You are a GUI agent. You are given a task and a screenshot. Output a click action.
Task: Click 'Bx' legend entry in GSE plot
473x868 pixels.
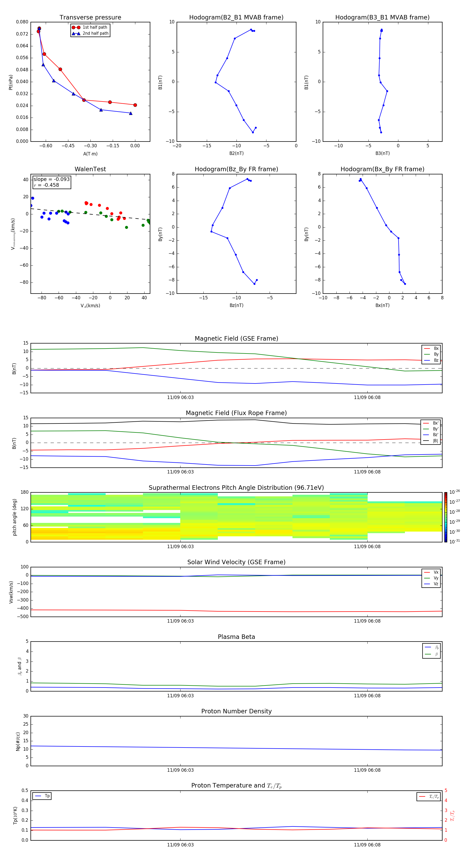tap(431, 349)
